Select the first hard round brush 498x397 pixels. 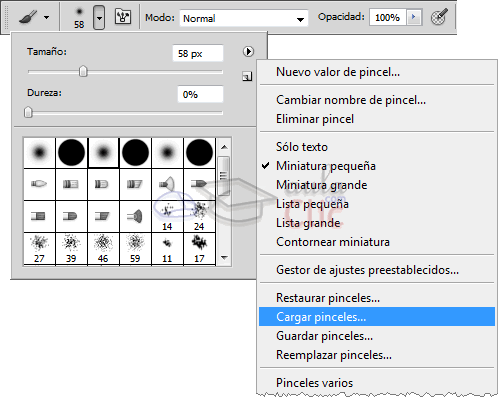tap(71, 153)
